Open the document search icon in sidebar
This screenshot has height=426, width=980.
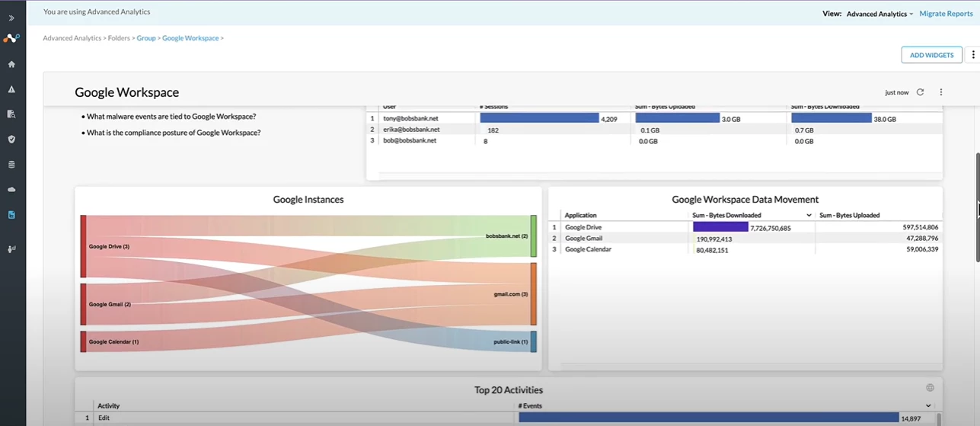click(11, 114)
